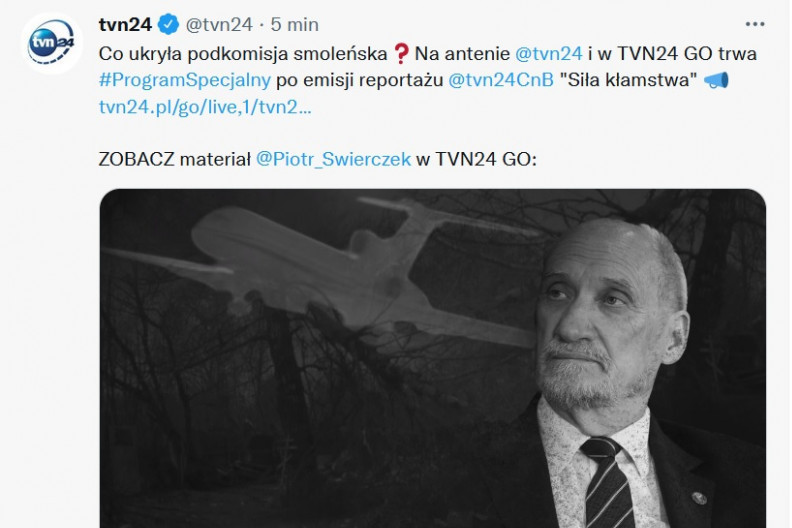Follow the tvn24.pl/go/live link
Screen dimensions: 792x528
tap(205, 107)
